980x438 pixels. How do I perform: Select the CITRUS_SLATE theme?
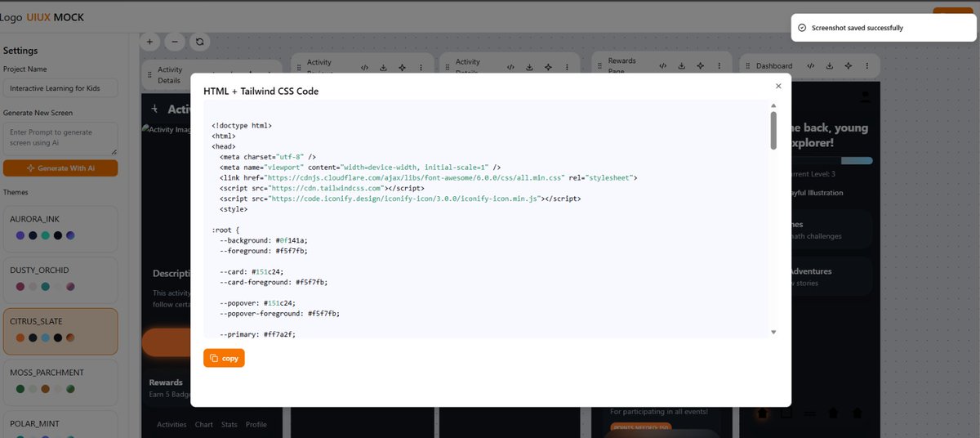click(60, 331)
